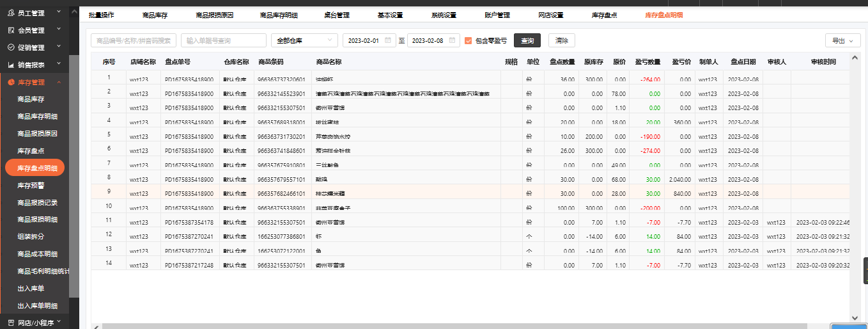This screenshot has height=329, width=868.
Task: Click the end date field 2023-02-08
Action: [x=434, y=40]
